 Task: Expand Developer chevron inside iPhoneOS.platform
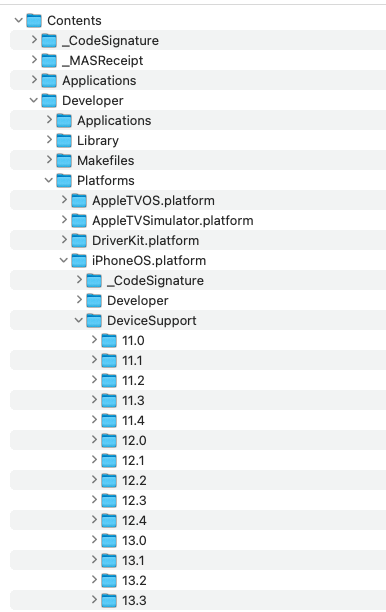click(79, 299)
